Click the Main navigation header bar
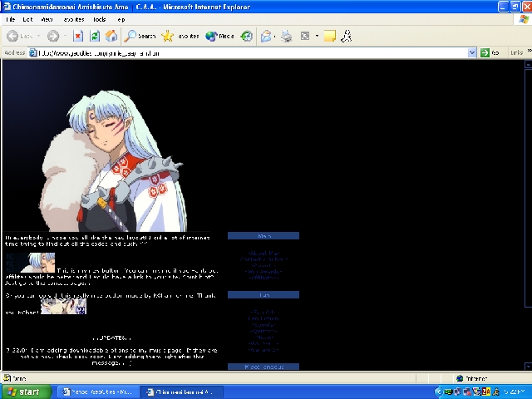 pyautogui.click(x=264, y=236)
